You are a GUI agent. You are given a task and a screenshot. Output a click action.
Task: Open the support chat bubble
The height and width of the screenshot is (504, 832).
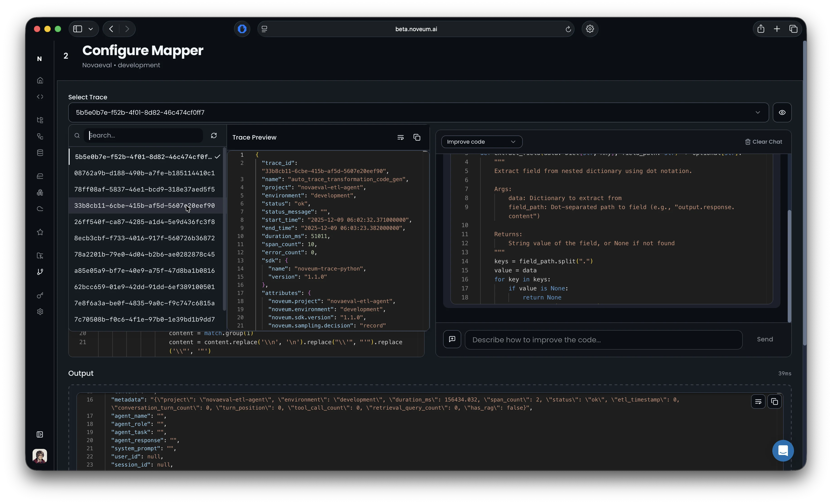click(x=783, y=450)
